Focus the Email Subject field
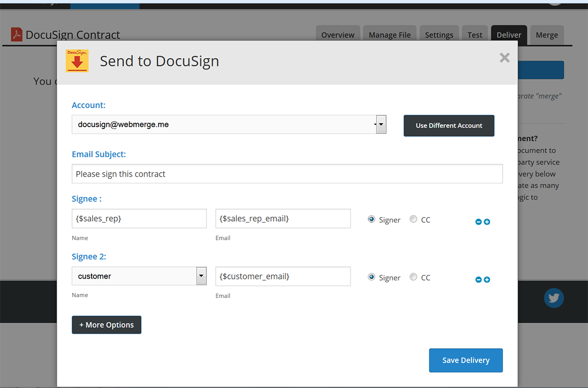The width and height of the screenshot is (588, 388). [x=287, y=174]
